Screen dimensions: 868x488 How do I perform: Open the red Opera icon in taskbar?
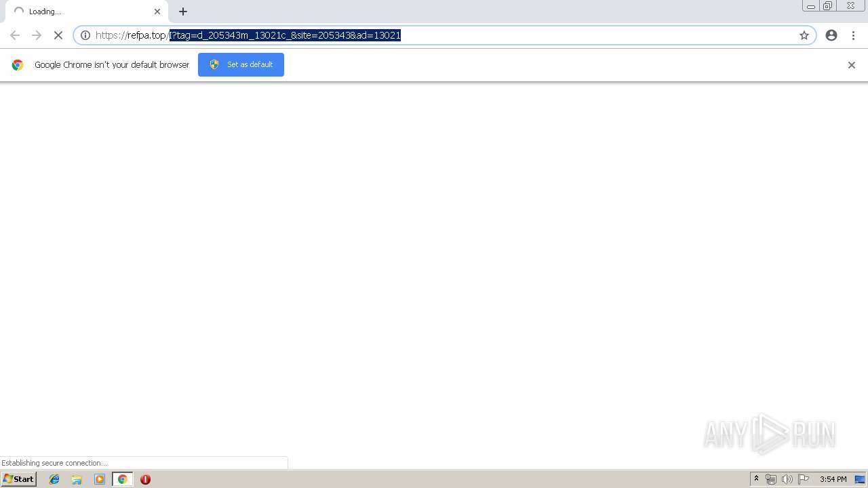pyautogui.click(x=145, y=479)
